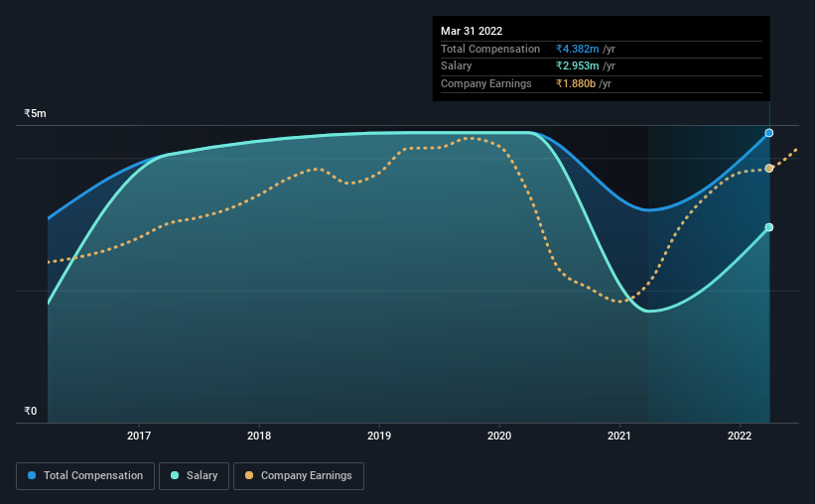The width and height of the screenshot is (815, 504).
Task: Click the ₹4.382m total compensation value
Action: point(577,49)
